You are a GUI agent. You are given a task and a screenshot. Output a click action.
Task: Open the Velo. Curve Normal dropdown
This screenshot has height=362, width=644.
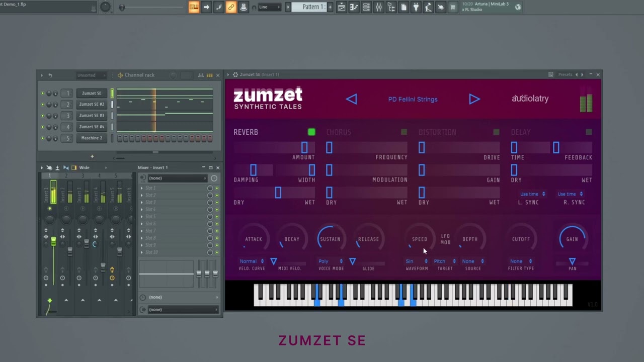(x=252, y=261)
